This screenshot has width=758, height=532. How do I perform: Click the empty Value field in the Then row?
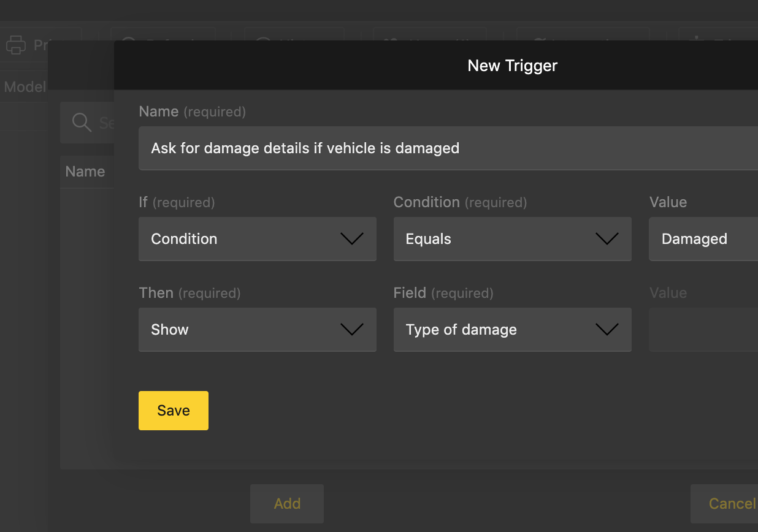[703, 330]
